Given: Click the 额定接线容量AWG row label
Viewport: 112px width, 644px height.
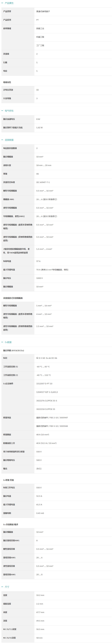Looking at the screenshot, I should tap(11, 540).
